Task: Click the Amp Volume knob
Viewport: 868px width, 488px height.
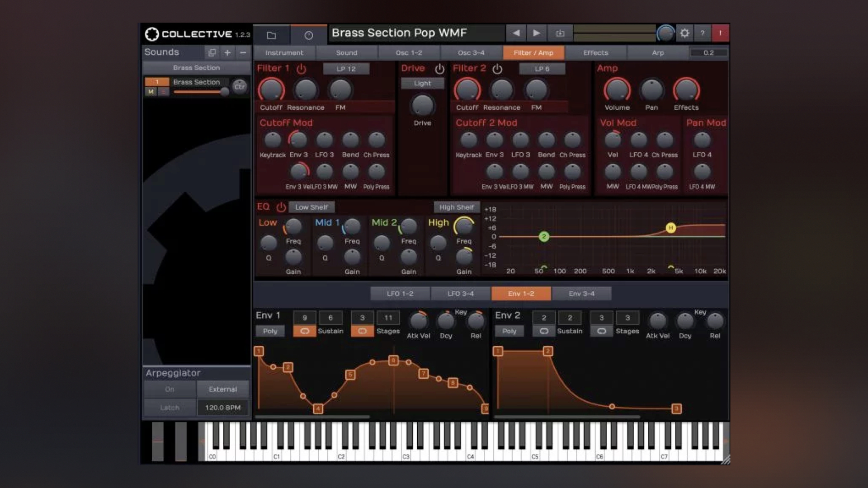Action: click(617, 90)
